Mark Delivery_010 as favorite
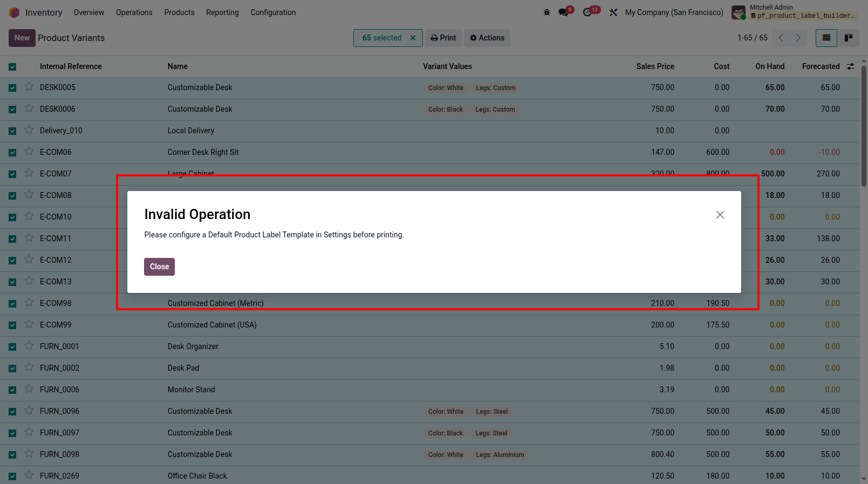The width and height of the screenshot is (868, 484). tap(29, 130)
